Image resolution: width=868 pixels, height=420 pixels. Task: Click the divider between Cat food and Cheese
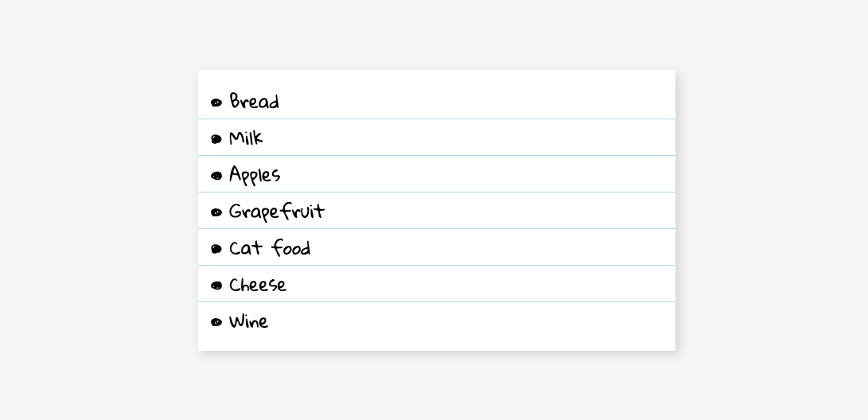click(437, 266)
